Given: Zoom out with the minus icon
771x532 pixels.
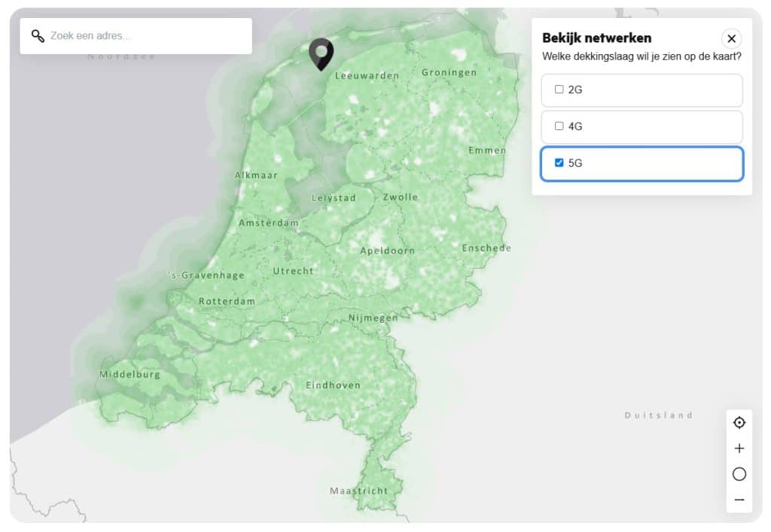Looking at the screenshot, I should (x=739, y=500).
